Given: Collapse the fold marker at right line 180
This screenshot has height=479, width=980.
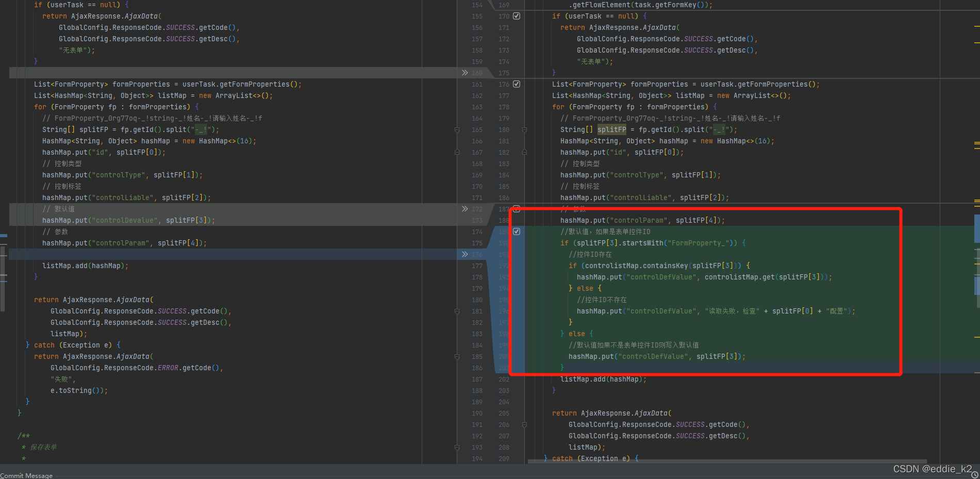Looking at the screenshot, I should 524,129.
